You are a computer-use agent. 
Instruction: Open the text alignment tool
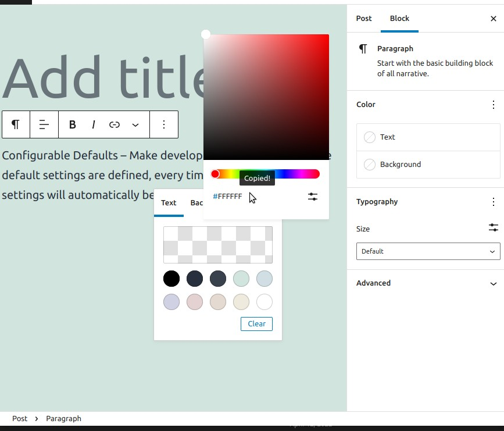(x=44, y=124)
